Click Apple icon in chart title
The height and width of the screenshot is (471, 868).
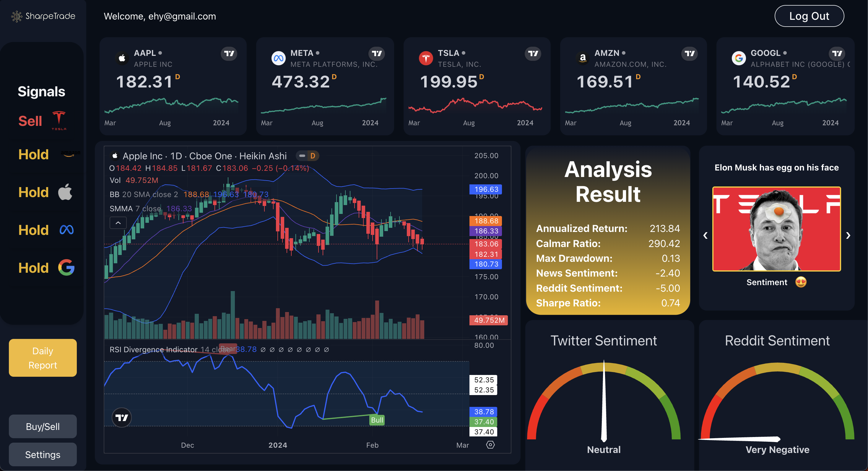tap(115, 156)
